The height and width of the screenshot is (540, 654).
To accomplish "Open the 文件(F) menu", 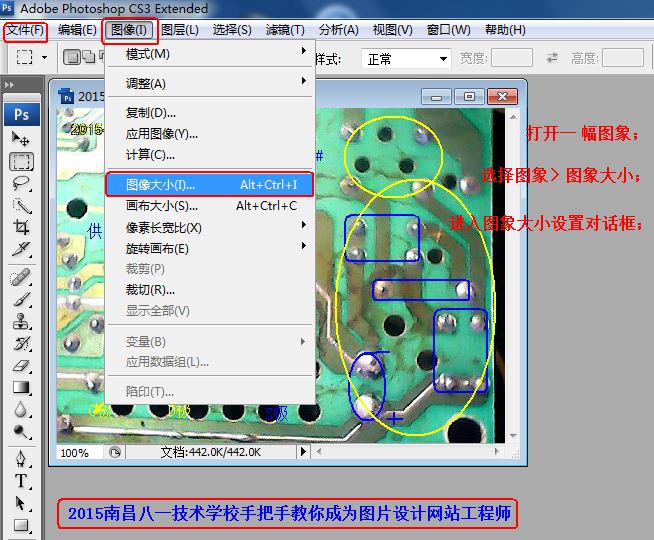I will click(x=25, y=30).
